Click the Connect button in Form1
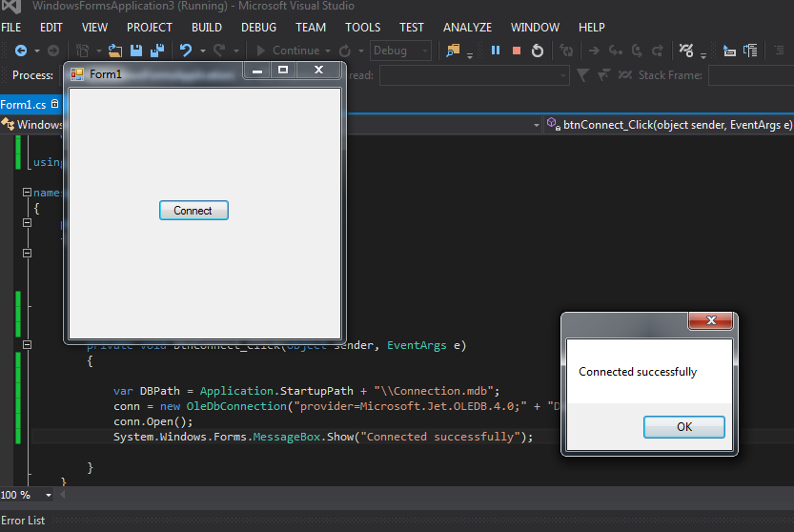The width and height of the screenshot is (794, 532). tap(193, 211)
